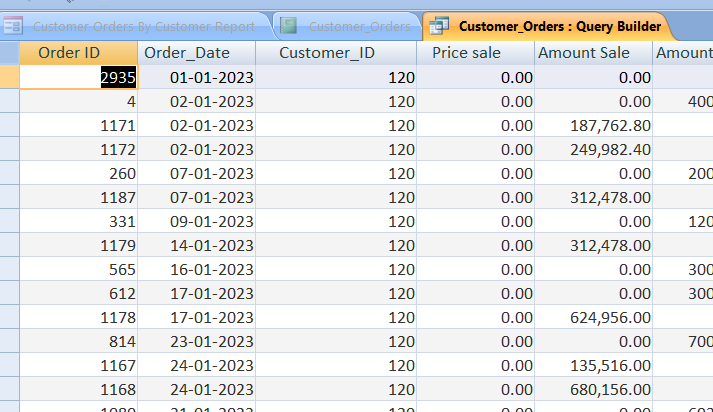Click the Order_Date cell 01-01-2023

point(196,77)
